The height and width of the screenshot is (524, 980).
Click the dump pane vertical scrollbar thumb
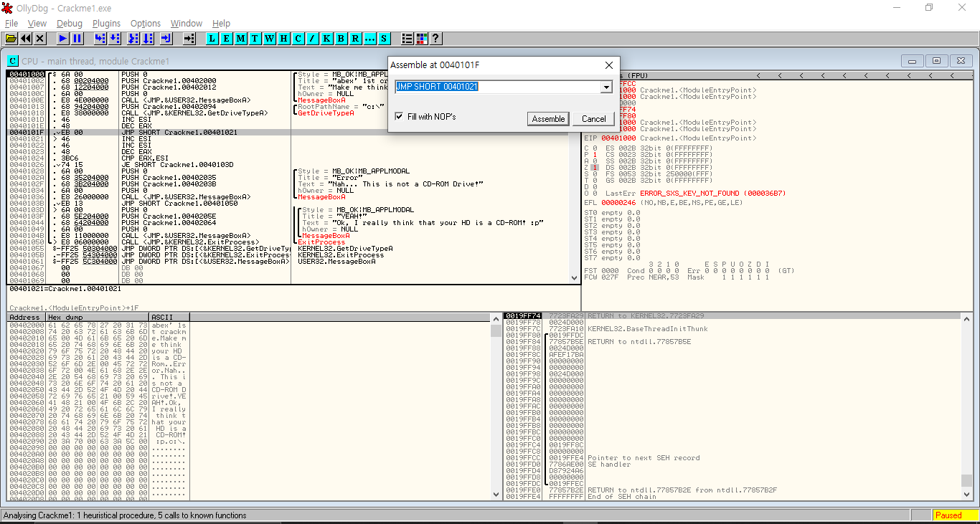pyautogui.click(x=496, y=331)
